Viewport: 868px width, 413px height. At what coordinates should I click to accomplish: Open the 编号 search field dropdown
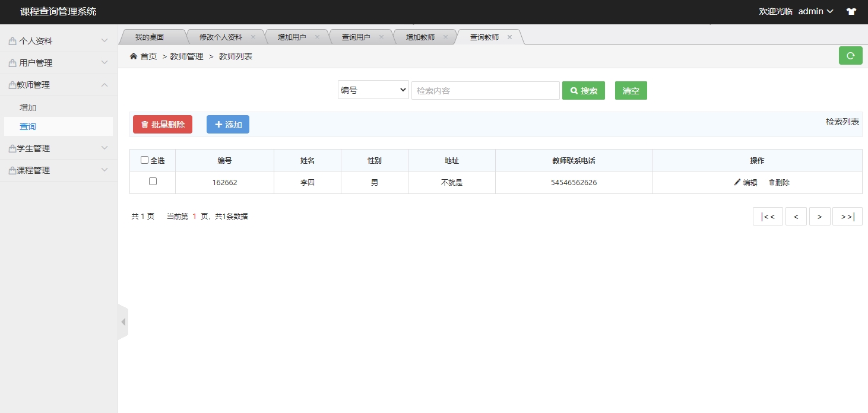(x=373, y=90)
